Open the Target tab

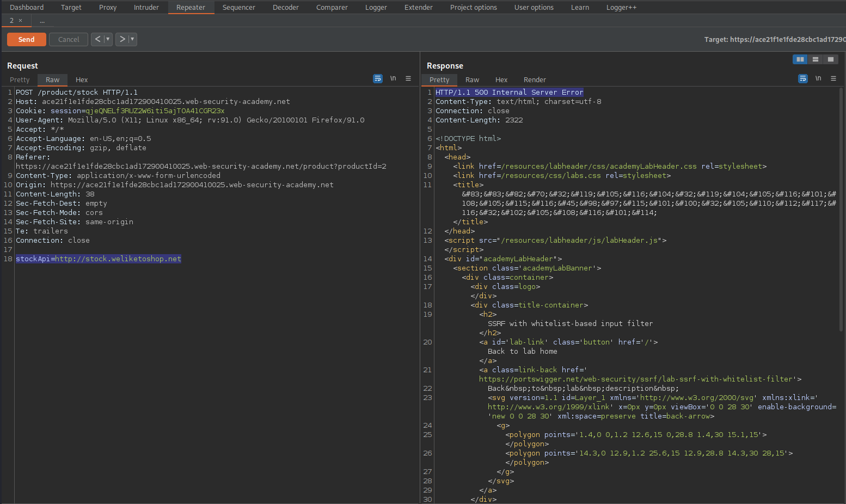[71, 7]
